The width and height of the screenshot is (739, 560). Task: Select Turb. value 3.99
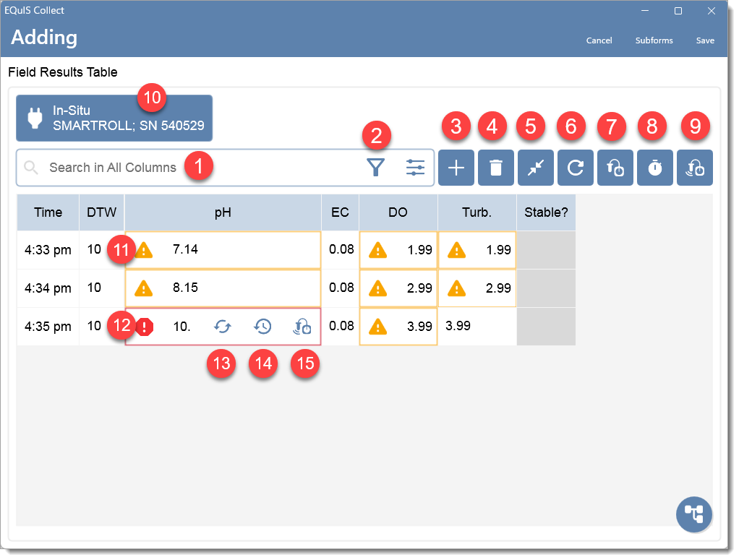458,326
